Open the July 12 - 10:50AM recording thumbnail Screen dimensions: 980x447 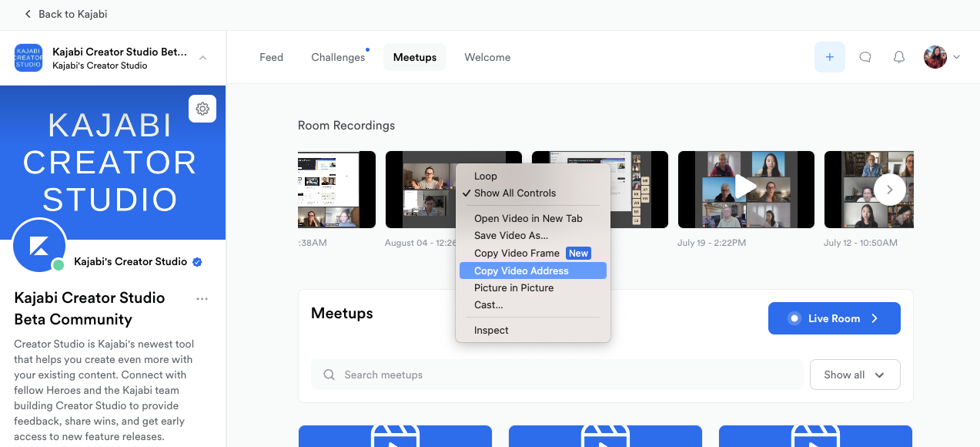point(869,190)
